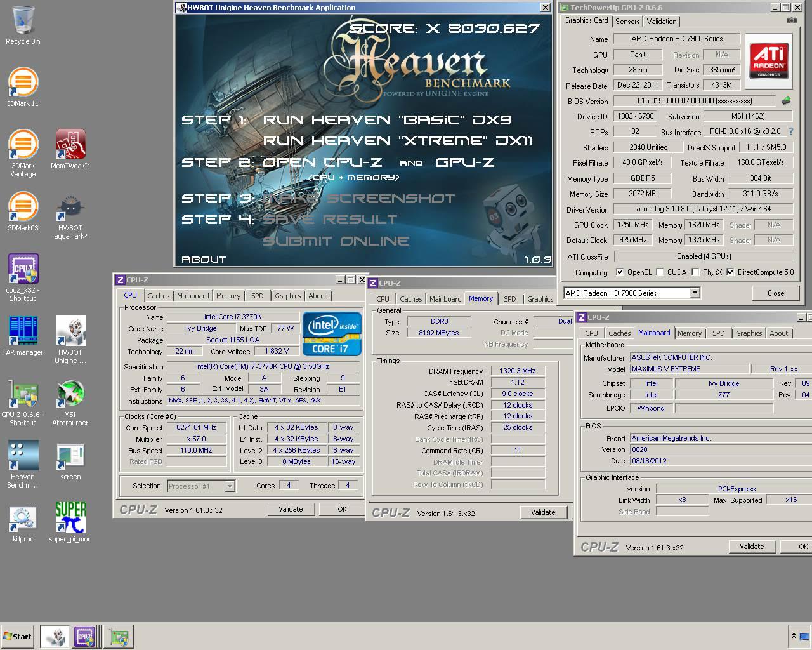Select Validation tab in GPU-Z
812x650 pixels.
[x=662, y=22]
